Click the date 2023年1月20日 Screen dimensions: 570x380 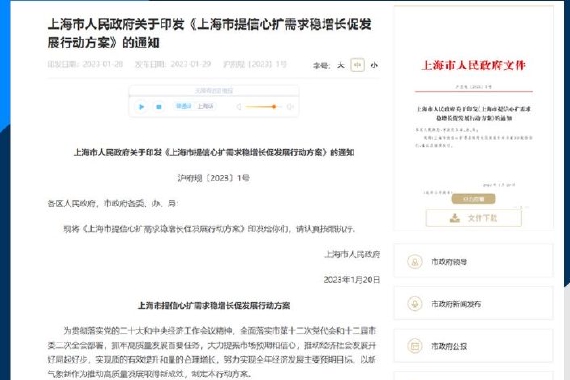click(352, 280)
